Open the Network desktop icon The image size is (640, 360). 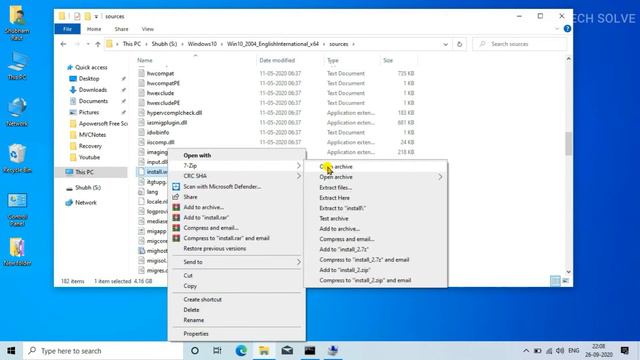pyautogui.click(x=17, y=112)
